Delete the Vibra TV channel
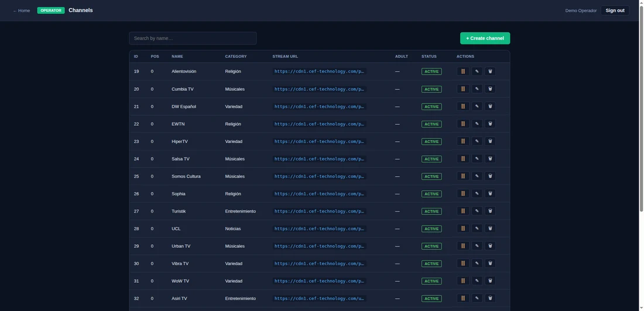Screen dimensions: 644x311 coord(490,264)
